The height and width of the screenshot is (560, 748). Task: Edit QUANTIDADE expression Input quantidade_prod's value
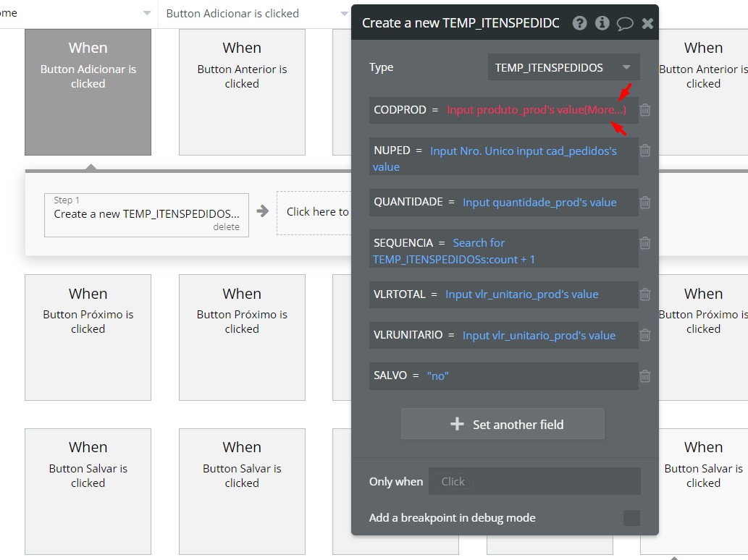[x=539, y=203]
